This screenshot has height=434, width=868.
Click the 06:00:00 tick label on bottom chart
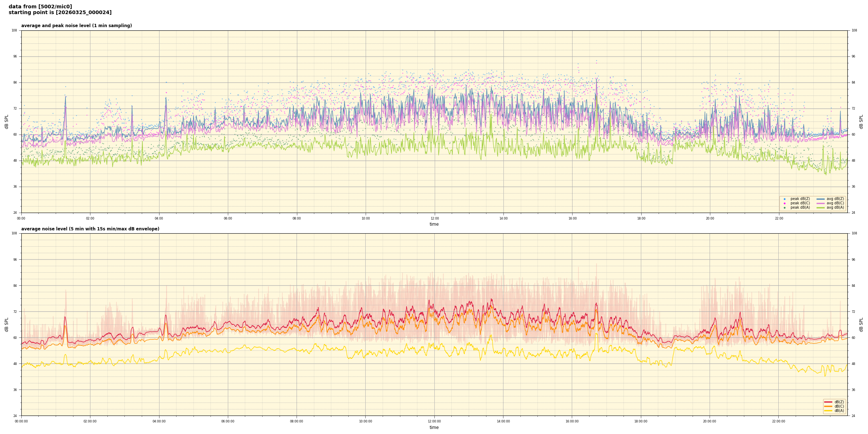click(x=228, y=421)
